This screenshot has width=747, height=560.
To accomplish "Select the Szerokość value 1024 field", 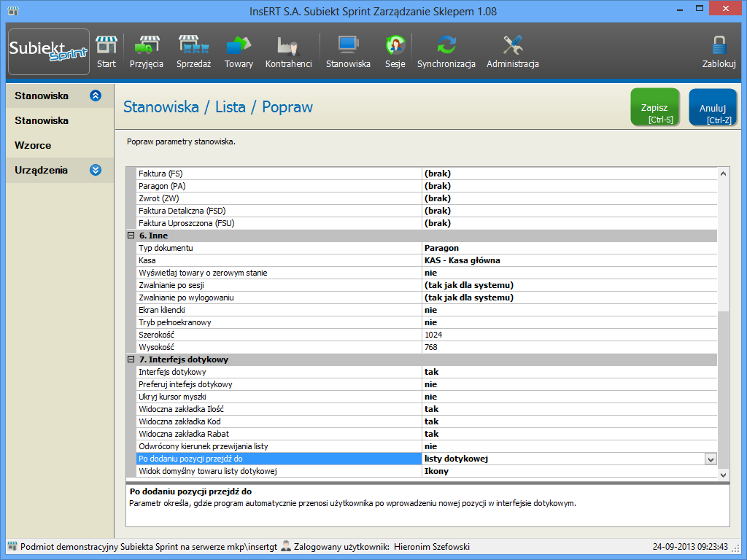I will [569, 335].
